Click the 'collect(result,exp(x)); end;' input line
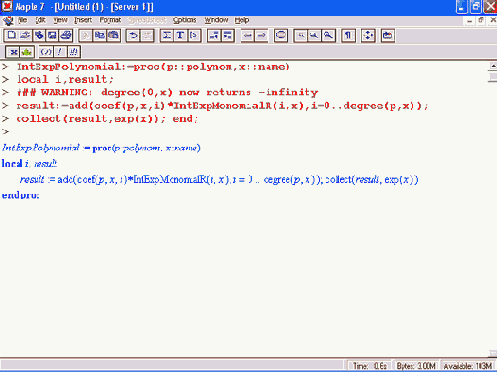This screenshot has height=372, width=497. pos(107,119)
